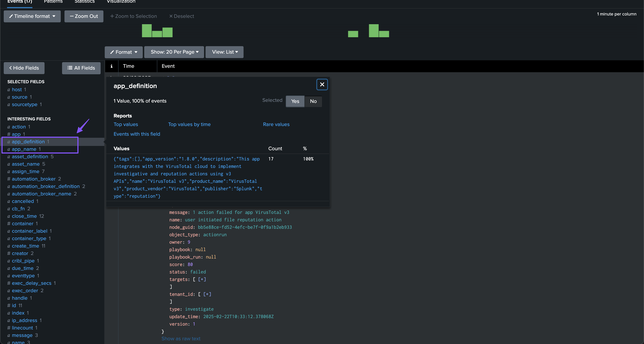Click the object_type value 'actionrun'

coord(215,235)
